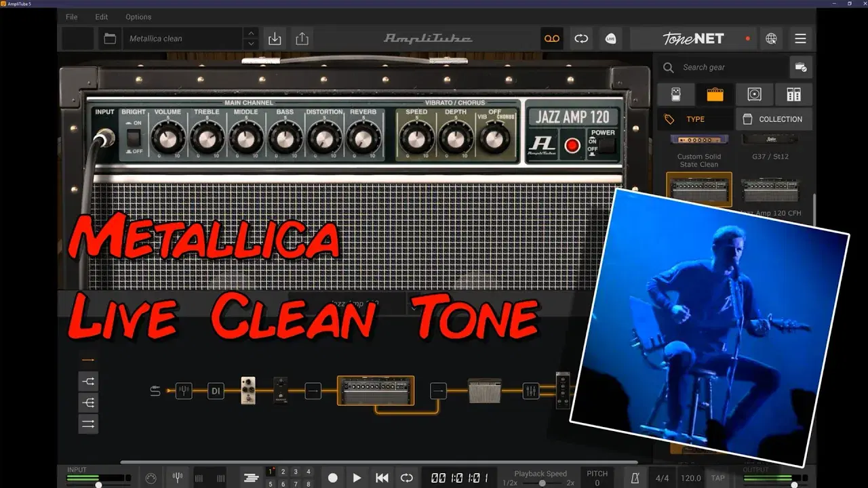Click the gear selection filter icon

pos(801,67)
